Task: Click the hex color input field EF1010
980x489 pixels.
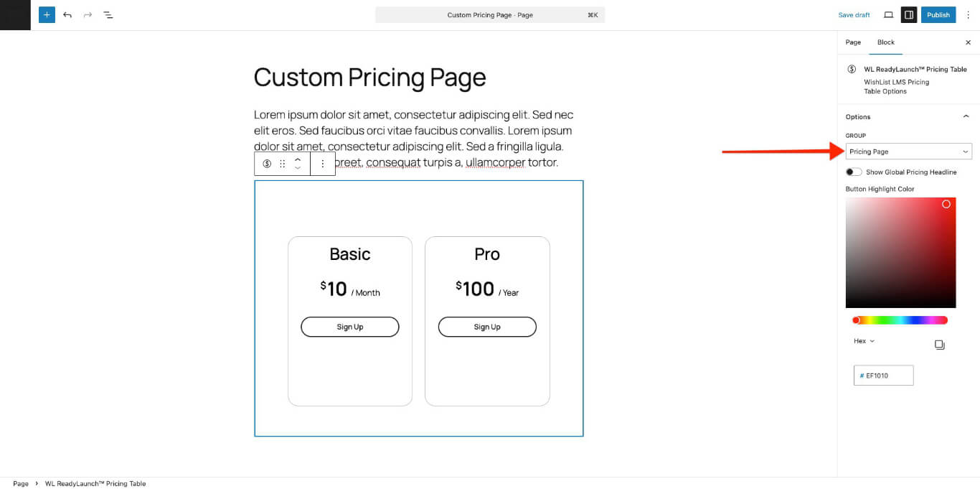Action: 883,375
